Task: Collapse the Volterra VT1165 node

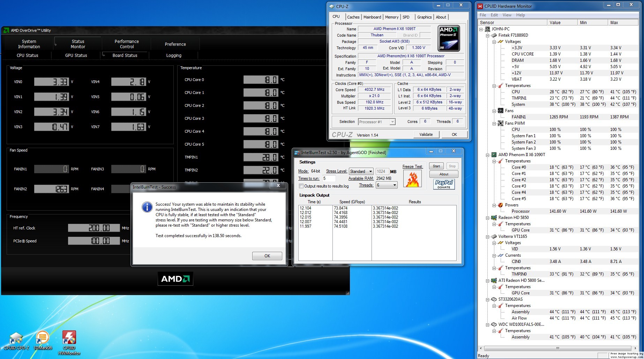Action: coord(488,236)
